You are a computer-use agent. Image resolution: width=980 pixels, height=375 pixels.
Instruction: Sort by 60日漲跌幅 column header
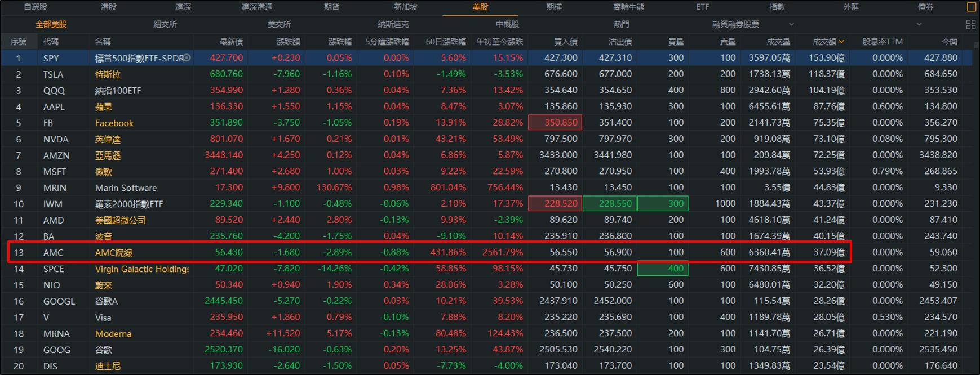446,42
